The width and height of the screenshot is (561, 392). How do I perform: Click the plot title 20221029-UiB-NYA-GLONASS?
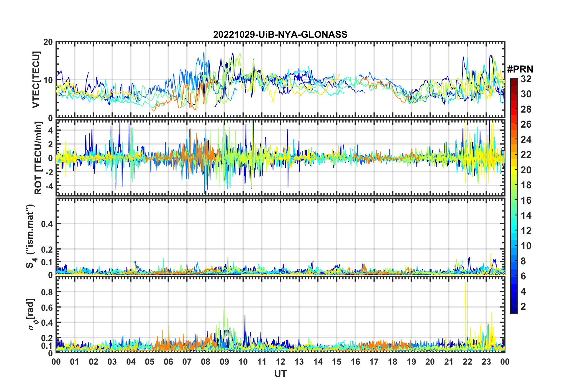280,34
